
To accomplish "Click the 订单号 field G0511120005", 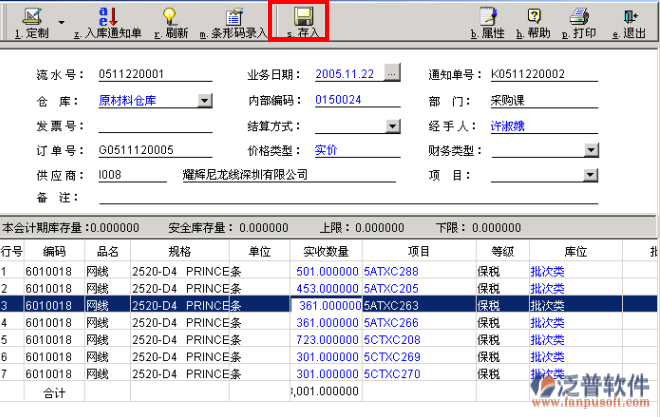I will pyautogui.click(x=155, y=150).
